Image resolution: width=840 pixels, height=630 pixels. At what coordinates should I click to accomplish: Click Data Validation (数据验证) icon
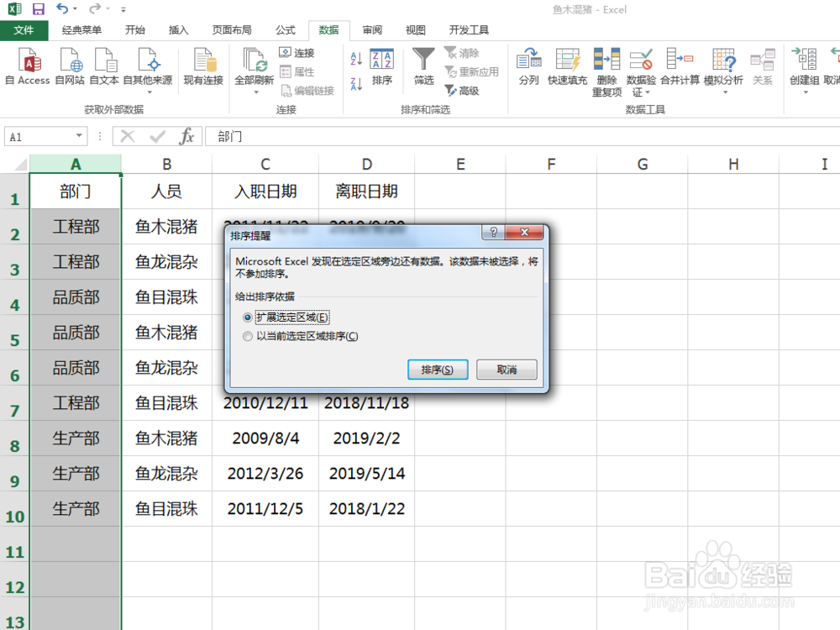641,59
